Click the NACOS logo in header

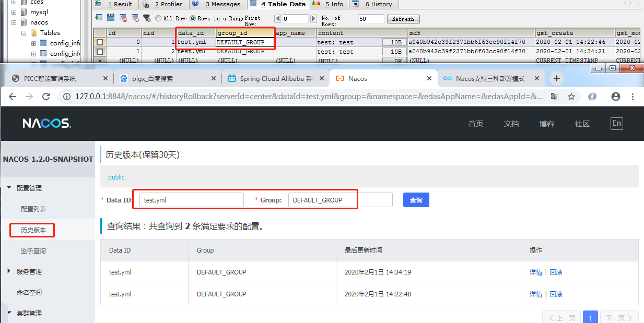coord(46,124)
